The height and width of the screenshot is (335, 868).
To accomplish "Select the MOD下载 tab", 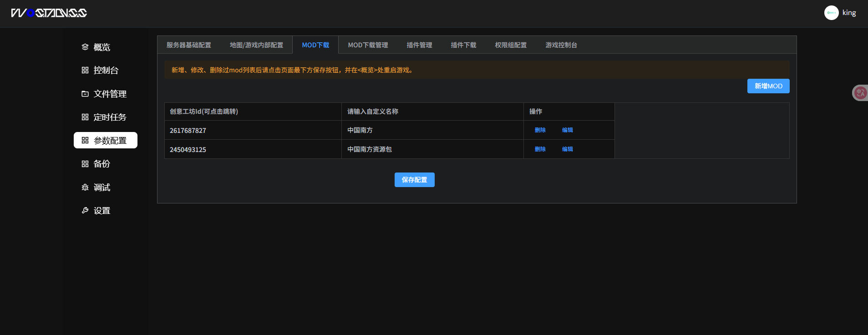I will (315, 45).
